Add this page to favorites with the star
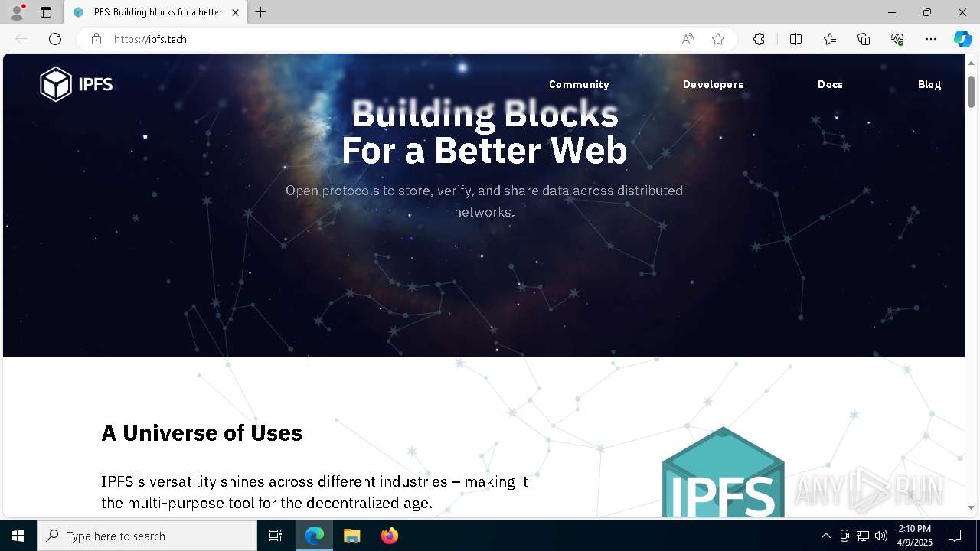Screen dimensions: 980x551 tap(718, 39)
